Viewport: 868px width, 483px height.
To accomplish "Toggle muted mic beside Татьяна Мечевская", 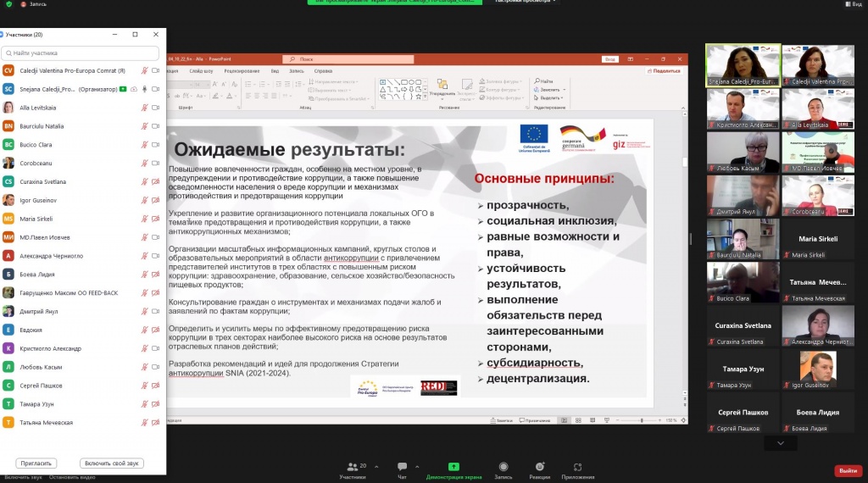I will [144, 423].
